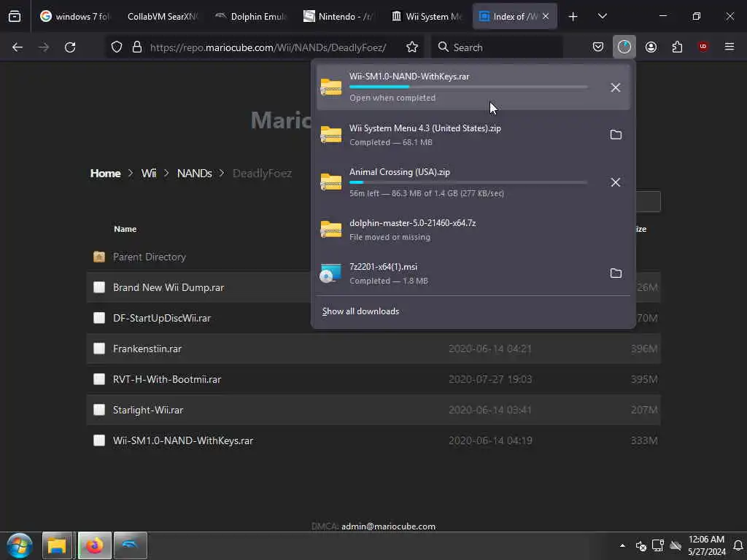Download RVT-H-With-Bootmii.rar file link
The image size is (747, 560).
pyautogui.click(x=167, y=379)
